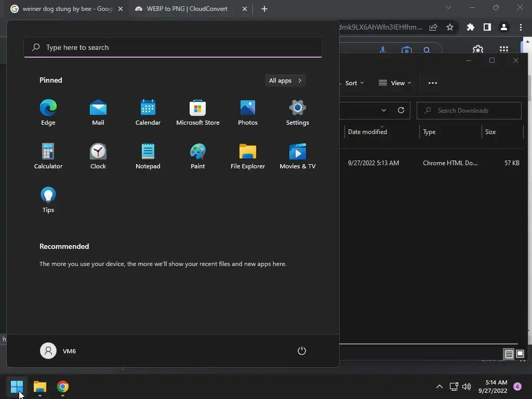
Task: Close the Google search tab
Action: coord(121,9)
